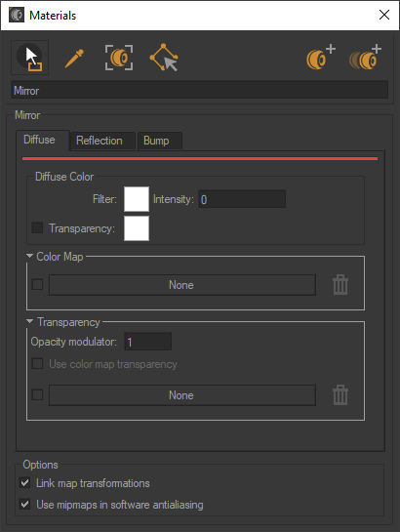400x532 pixels.
Task: Click the select objects by material icon
Action: pyautogui.click(x=119, y=58)
